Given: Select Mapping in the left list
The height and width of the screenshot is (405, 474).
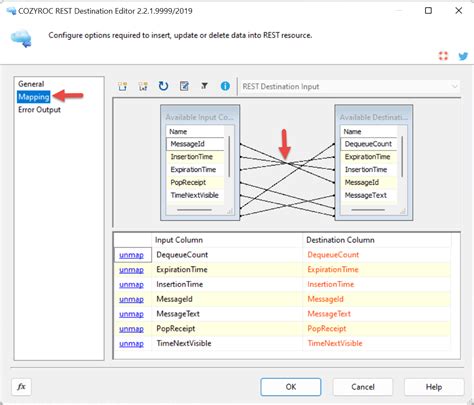Looking at the screenshot, I should coord(34,97).
